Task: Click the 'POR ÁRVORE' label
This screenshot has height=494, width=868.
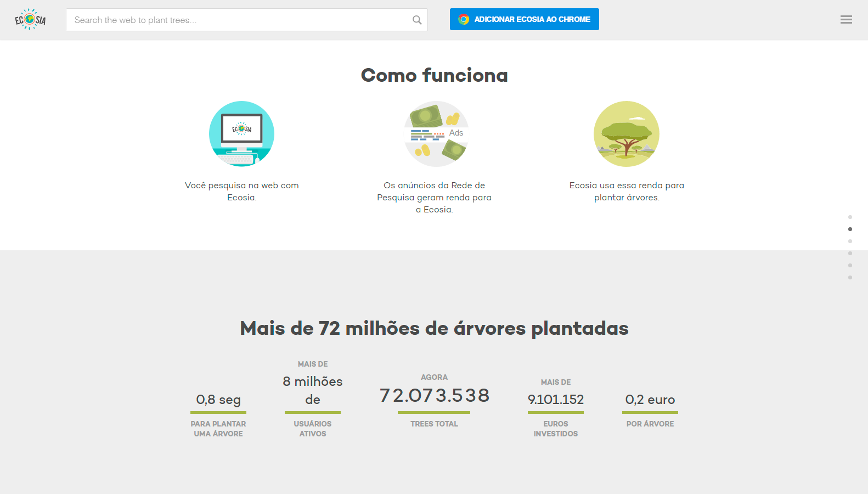Action: coord(650,424)
